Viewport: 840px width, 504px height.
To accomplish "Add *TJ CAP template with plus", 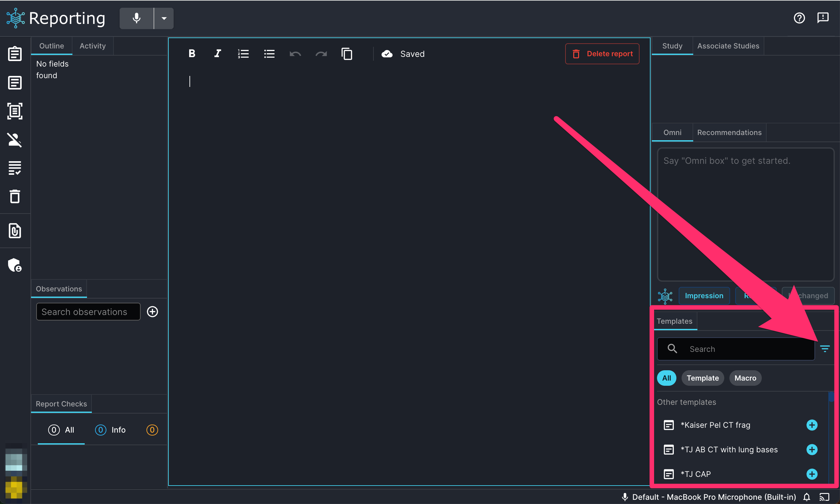I will coord(812,474).
